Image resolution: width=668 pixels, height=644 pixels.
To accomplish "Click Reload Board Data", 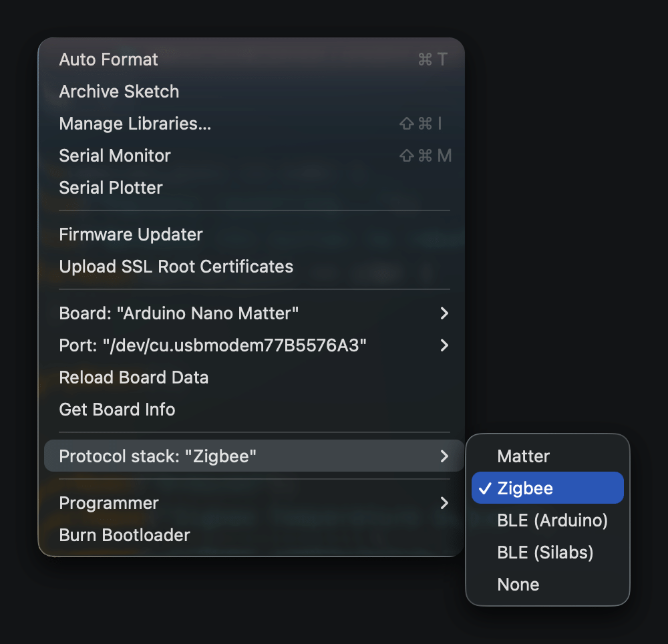I will coord(254,377).
